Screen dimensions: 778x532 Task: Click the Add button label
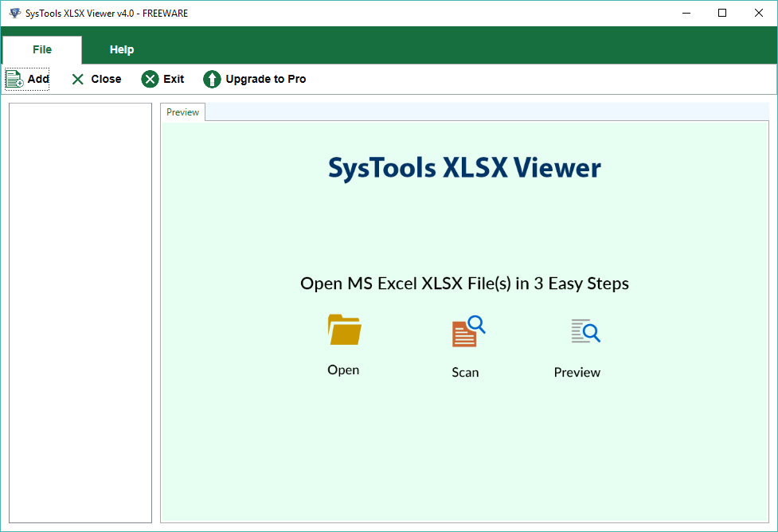[38, 79]
